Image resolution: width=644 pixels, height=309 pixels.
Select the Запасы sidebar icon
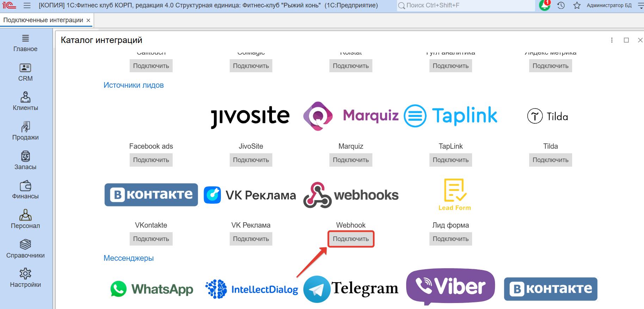pyautogui.click(x=25, y=161)
